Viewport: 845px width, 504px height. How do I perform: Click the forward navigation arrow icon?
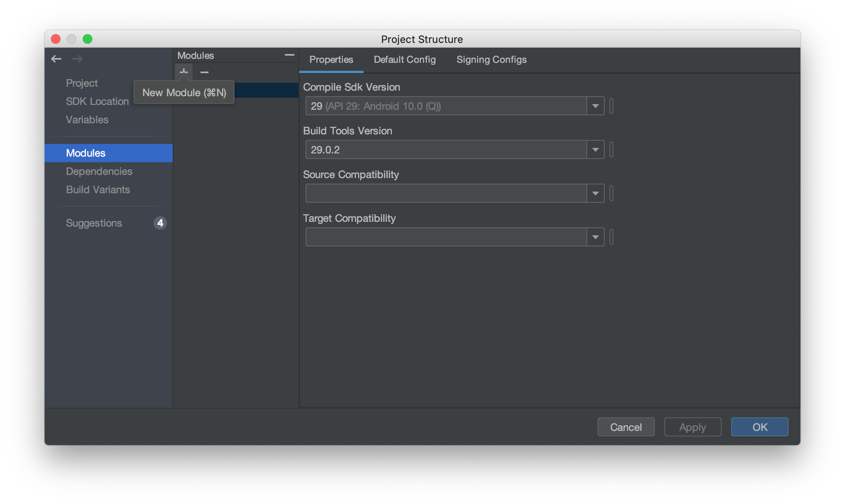click(x=77, y=58)
